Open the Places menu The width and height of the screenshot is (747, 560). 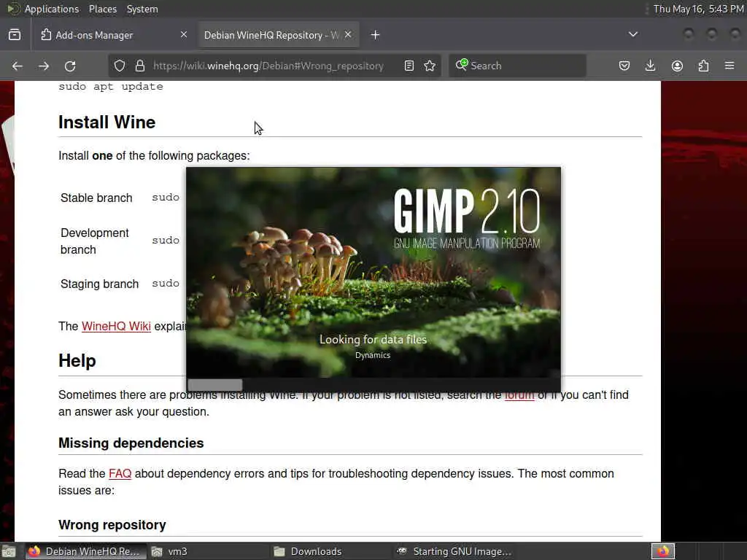[102, 9]
